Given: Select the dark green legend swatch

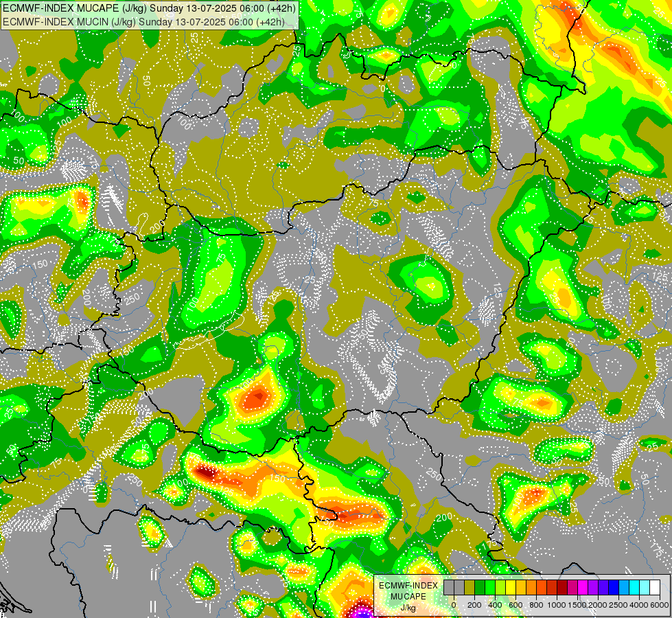Looking at the screenshot, I should [x=480, y=587].
